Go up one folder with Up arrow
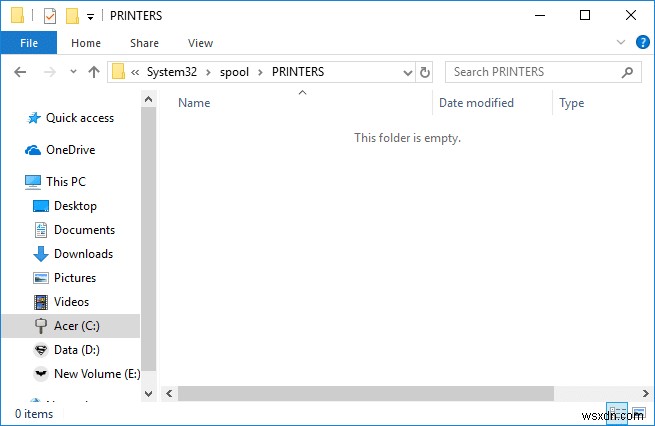This screenshot has width=655, height=426. [x=94, y=72]
